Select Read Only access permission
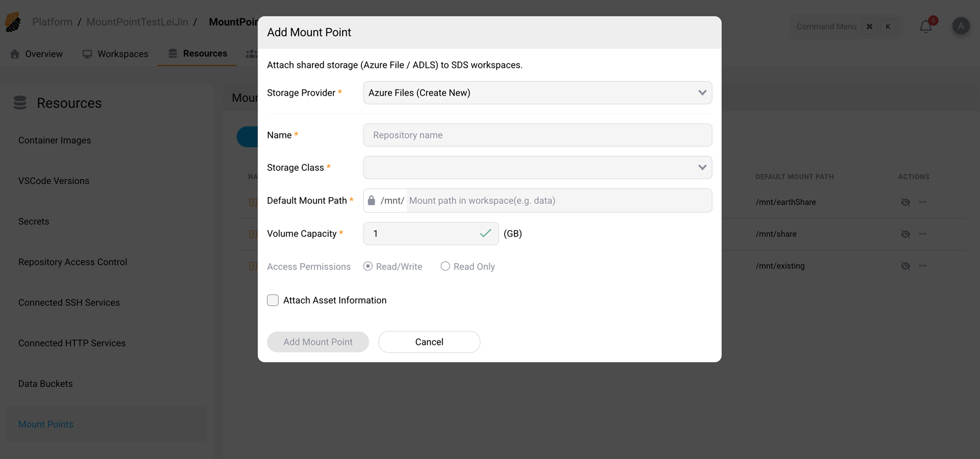Viewport: 980px width, 459px height. pyautogui.click(x=445, y=266)
